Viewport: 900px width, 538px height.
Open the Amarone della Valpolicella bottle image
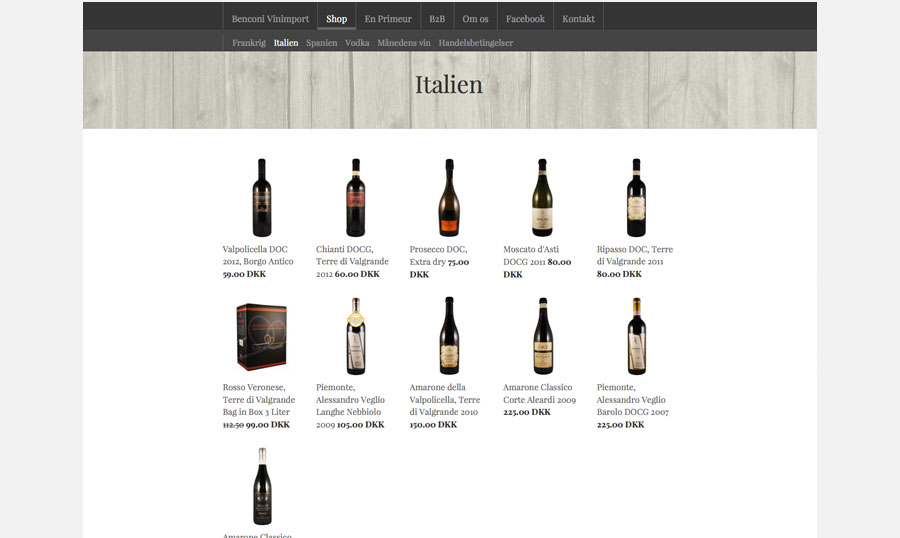449,336
